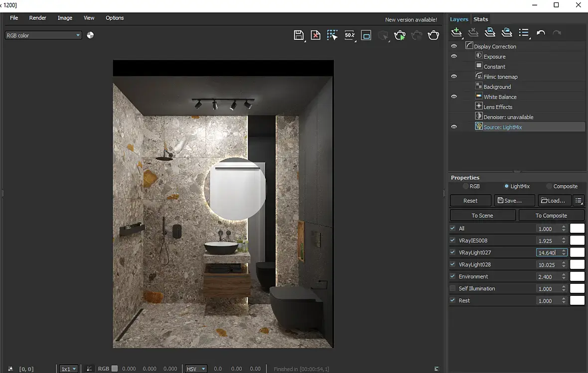Click the Save image disk icon
The height and width of the screenshot is (373, 588).
click(298, 35)
